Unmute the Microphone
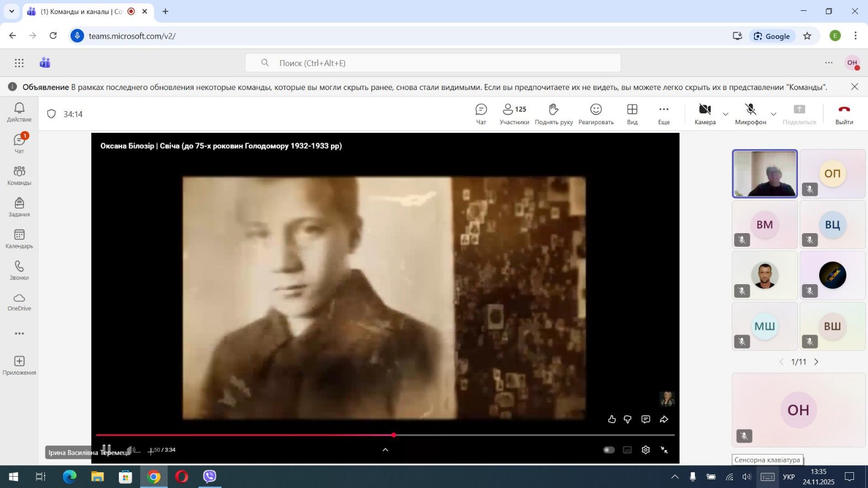Viewport: 868px width, 488px height. click(750, 113)
